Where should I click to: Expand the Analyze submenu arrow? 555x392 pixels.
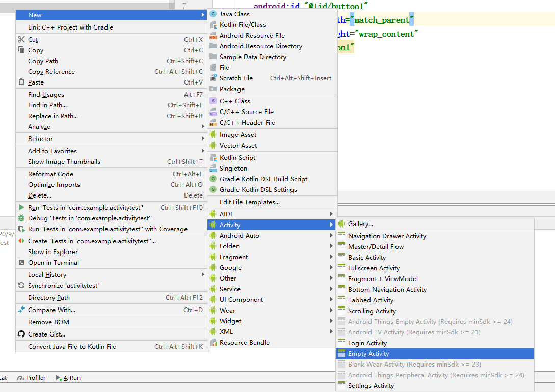pos(203,127)
